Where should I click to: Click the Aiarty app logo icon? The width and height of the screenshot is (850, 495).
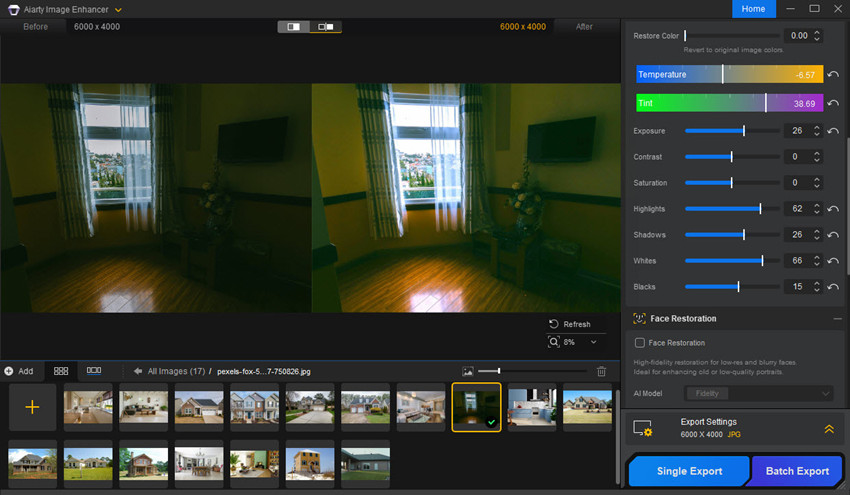coord(13,10)
